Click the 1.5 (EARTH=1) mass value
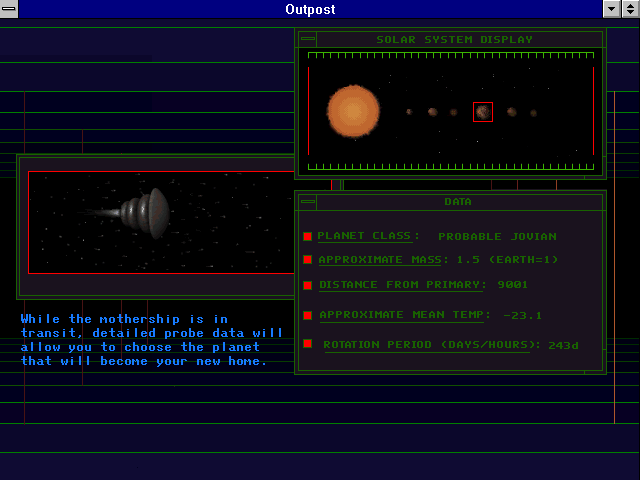This screenshot has width=640, height=480. (x=507, y=260)
